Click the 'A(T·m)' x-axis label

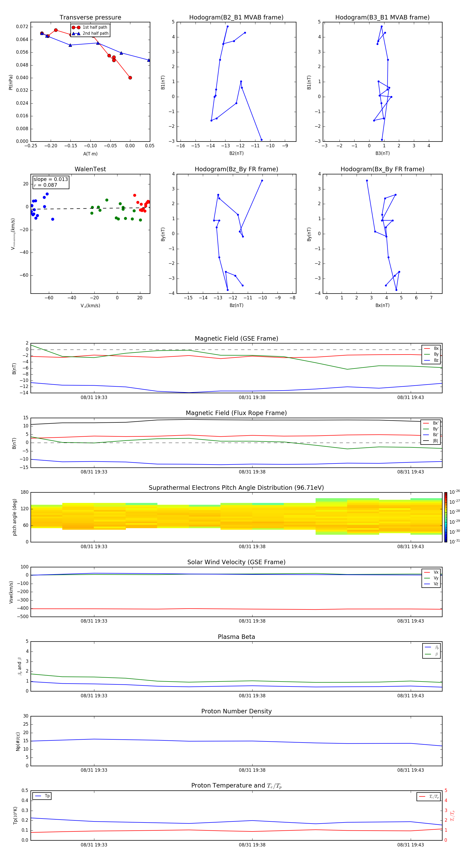click(x=90, y=154)
